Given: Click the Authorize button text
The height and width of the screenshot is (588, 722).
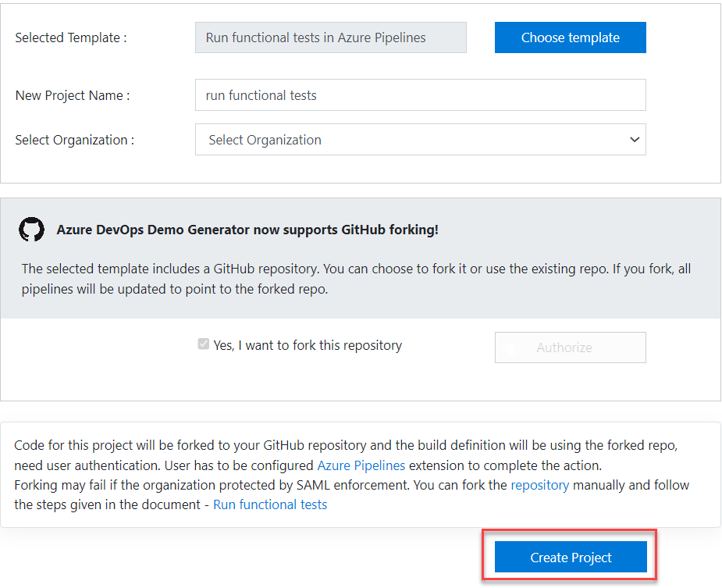Looking at the screenshot, I should click(x=564, y=347).
